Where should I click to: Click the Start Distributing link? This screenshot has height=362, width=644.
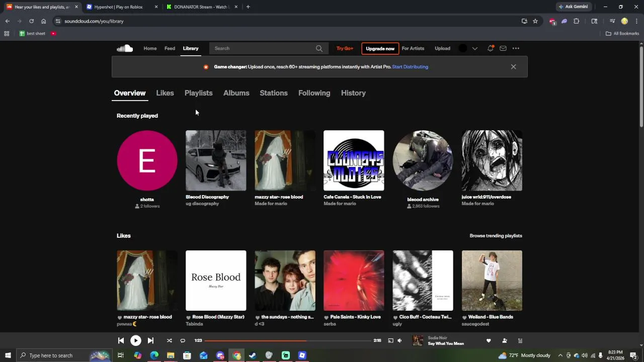(x=410, y=67)
